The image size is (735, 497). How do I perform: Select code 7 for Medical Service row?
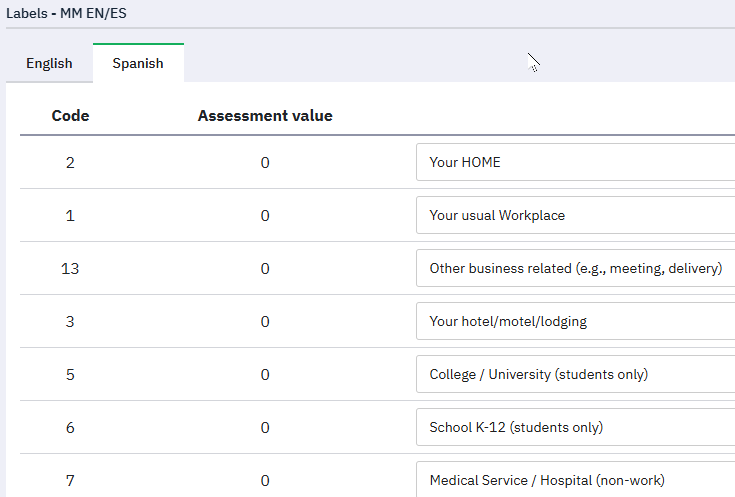pos(70,480)
